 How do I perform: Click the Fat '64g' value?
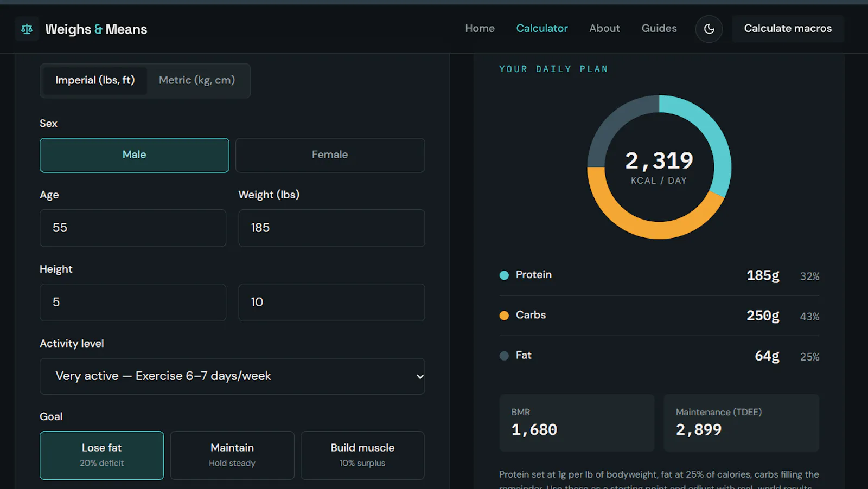[x=767, y=356]
